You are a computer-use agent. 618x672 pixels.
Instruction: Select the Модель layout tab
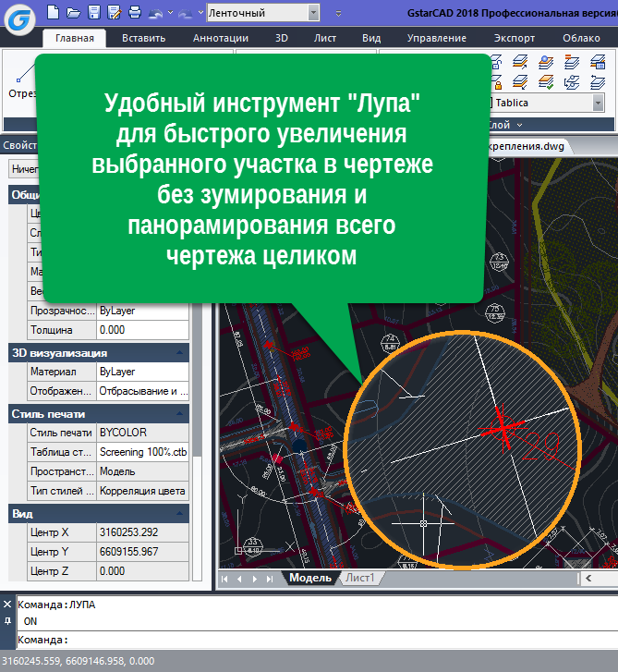coord(310,578)
